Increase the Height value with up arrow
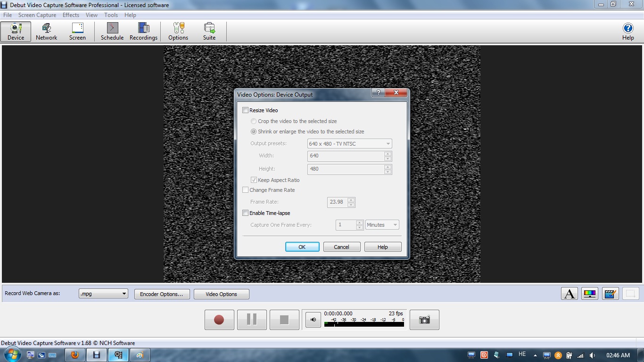The image size is (644, 362). tap(388, 167)
